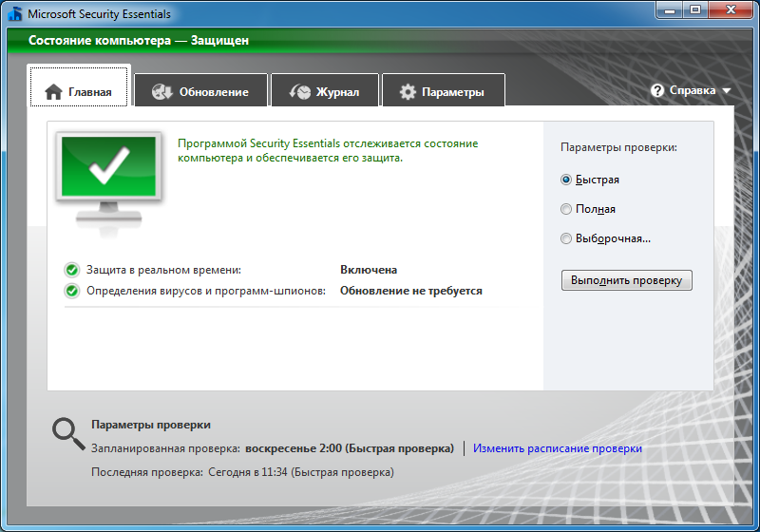Expand the arrow next to Справка
Screen dimensions: 760x532
click(726, 90)
